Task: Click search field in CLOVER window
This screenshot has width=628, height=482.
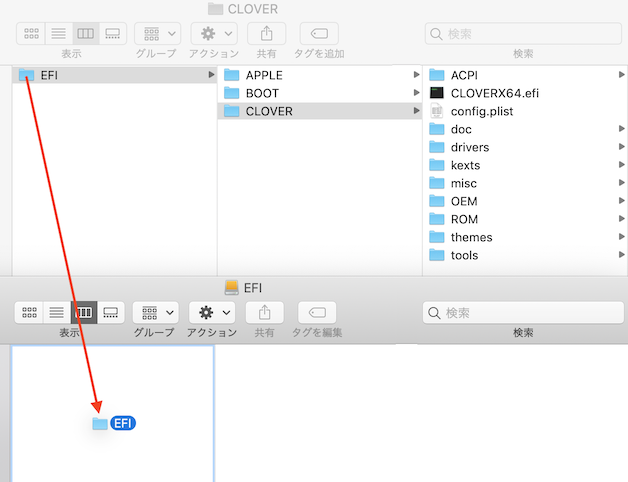Action: click(x=523, y=34)
